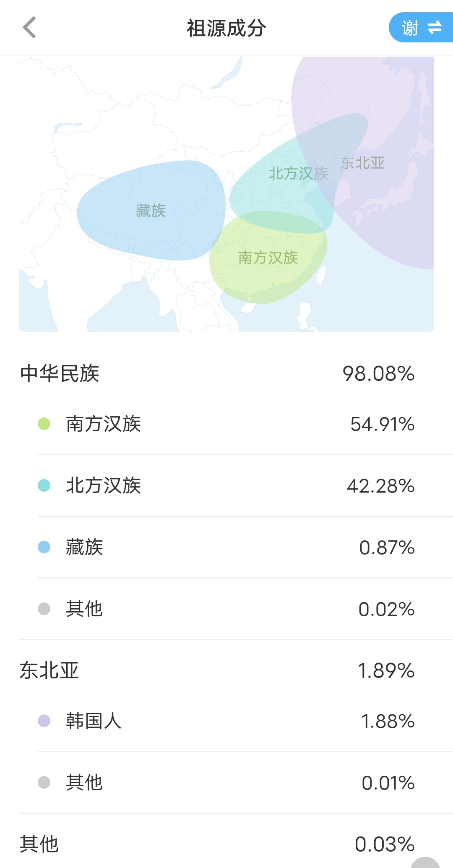453x868 pixels.
Task: Select the green 南方汉族 color dot
Action: 44,424
